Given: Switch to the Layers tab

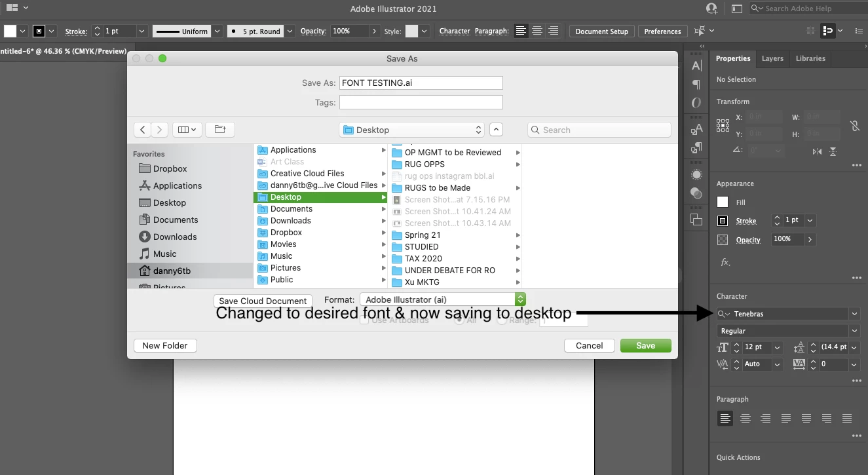Looking at the screenshot, I should click(772, 58).
